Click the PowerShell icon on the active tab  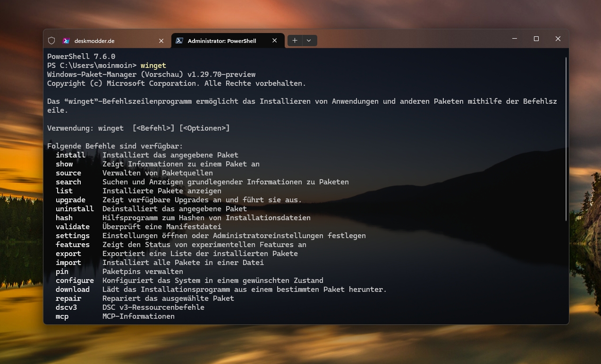[x=179, y=41]
